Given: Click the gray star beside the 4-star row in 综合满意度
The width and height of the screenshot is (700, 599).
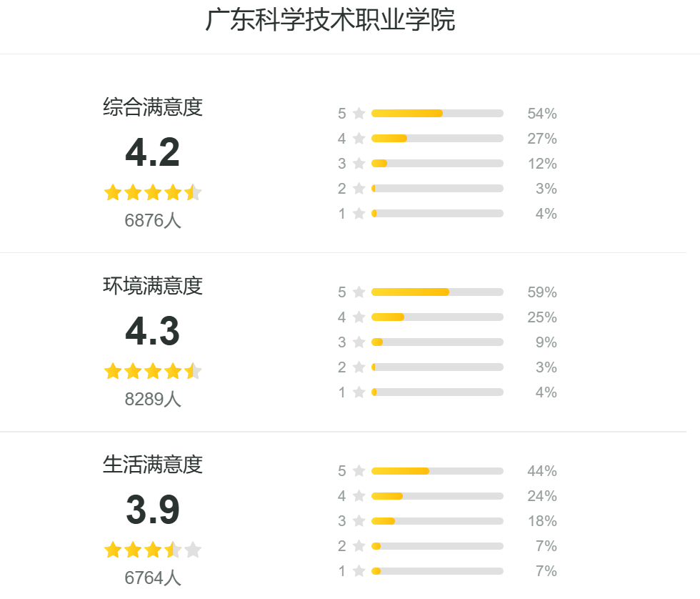Looking at the screenshot, I should 359,139.
